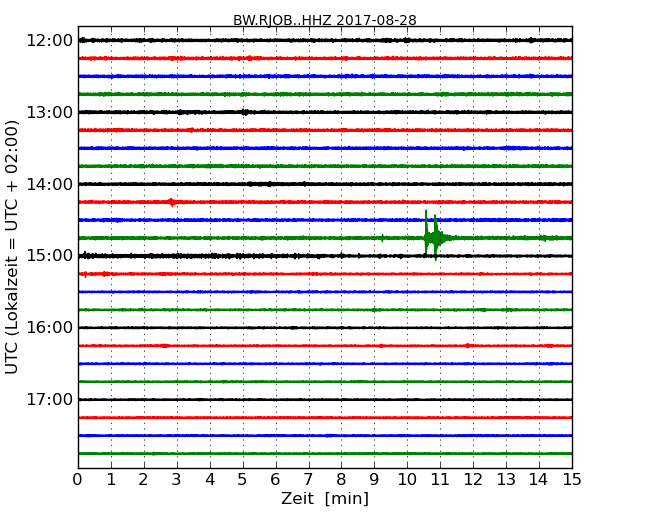Click x-axis tick label 3
This screenshot has width=650, height=520.
pos(177,480)
